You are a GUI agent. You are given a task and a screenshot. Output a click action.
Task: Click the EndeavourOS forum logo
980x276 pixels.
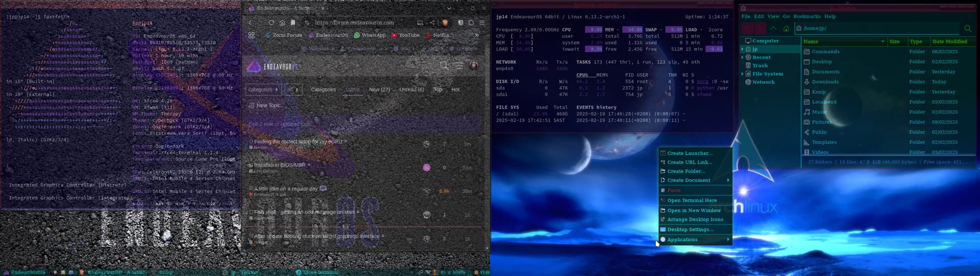click(273, 66)
